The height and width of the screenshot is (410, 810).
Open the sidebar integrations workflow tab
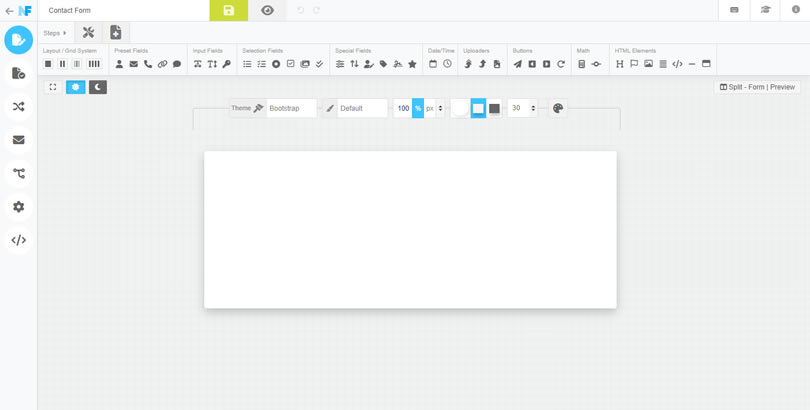[19, 174]
